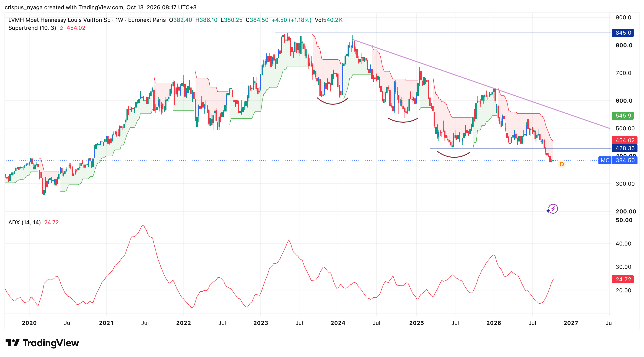Click the ADX 20.00 scale label
The image size is (644, 357).
[623, 290]
